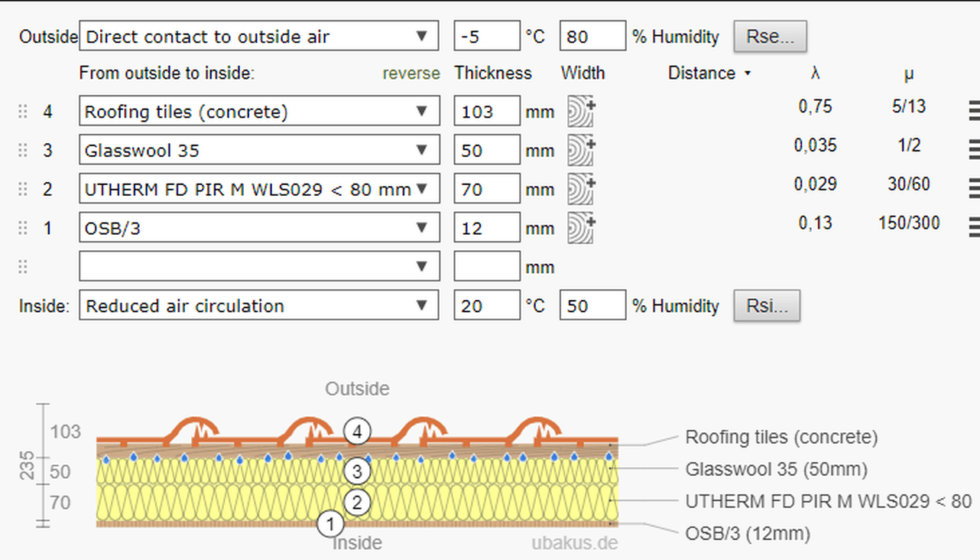
Task: Click layer marker 3 in the cross-section diagram
Action: (x=356, y=468)
